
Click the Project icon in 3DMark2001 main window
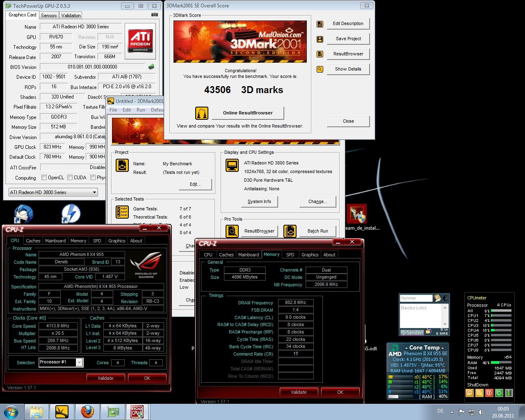[122, 165]
